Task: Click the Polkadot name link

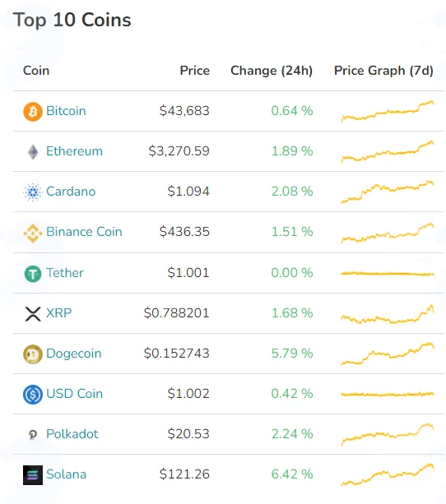Action: click(72, 434)
